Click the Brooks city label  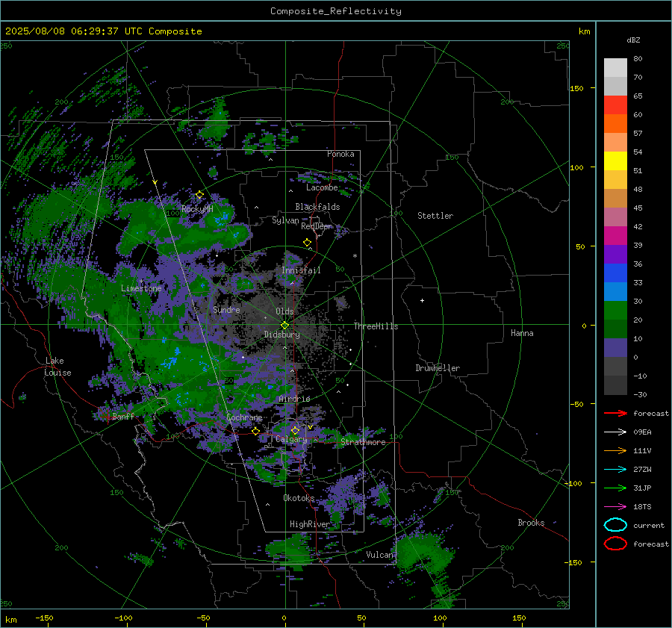click(531, 523)
